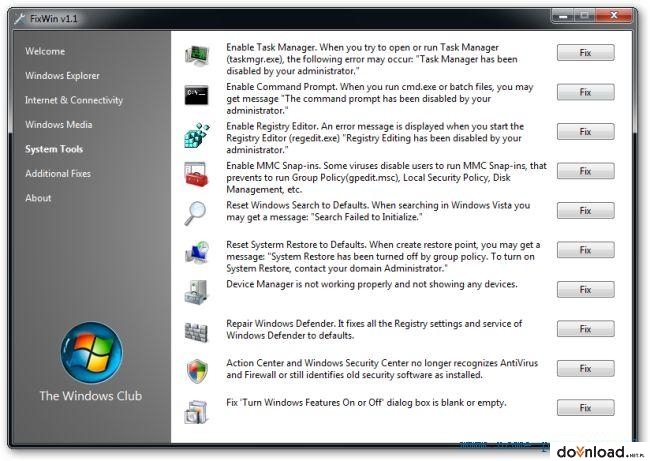Click The Windows Club label
The width and height of the screenshot is (650, 461).
(91, 396)
